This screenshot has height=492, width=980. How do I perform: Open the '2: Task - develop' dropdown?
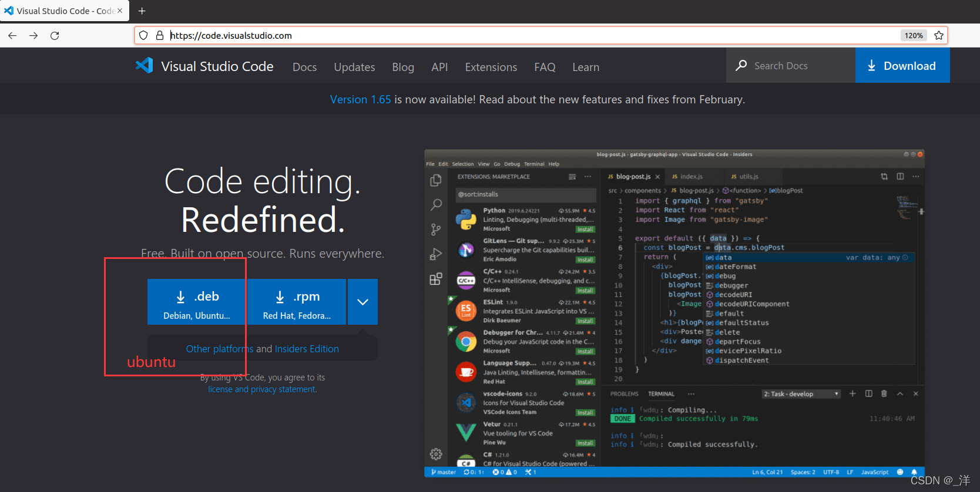pyautogui.click(x=801, y=394)
